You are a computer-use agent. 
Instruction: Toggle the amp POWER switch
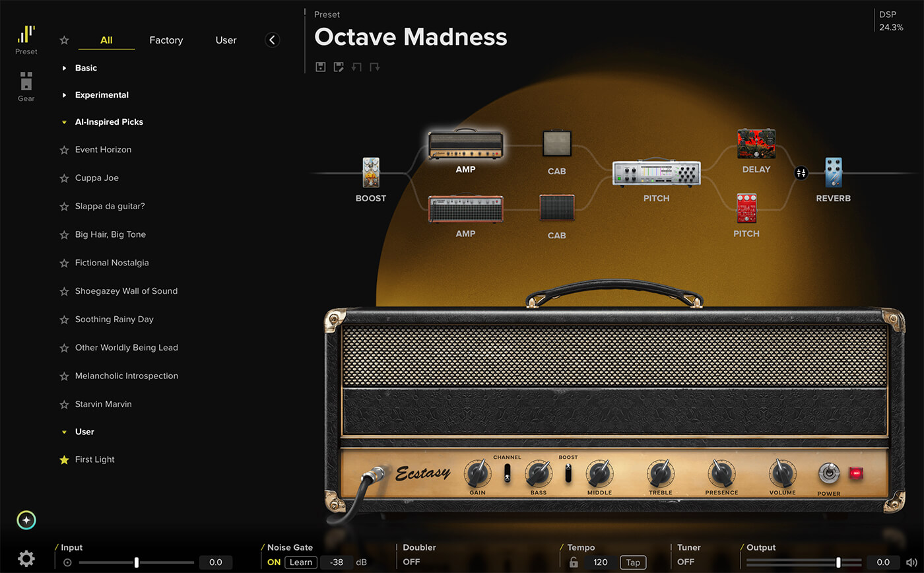[829, 473]
